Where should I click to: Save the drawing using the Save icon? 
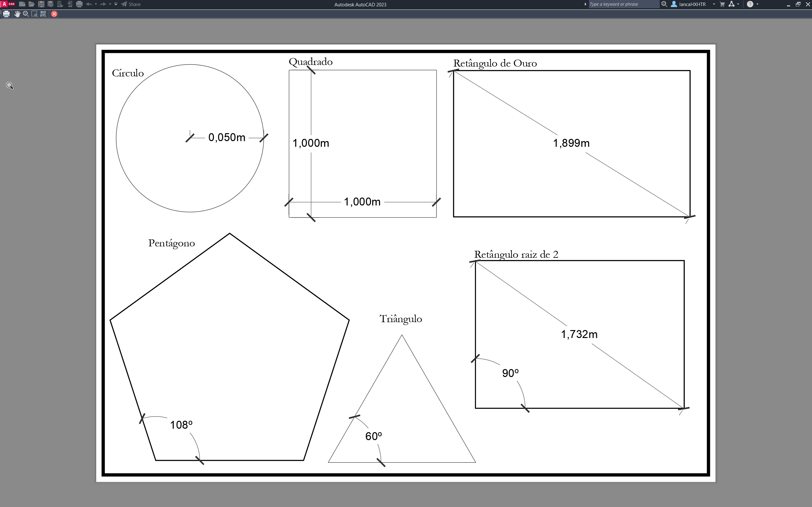[41, 4]
